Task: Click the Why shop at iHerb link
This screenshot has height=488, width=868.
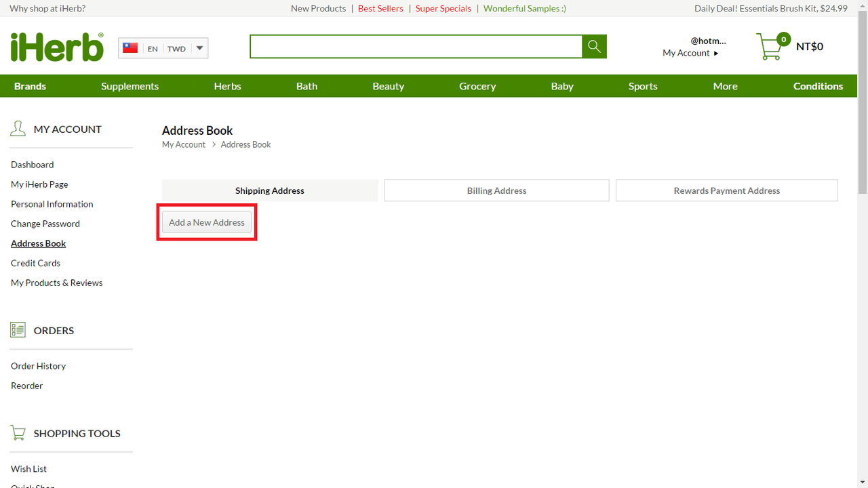Action: pyautogui.click(x=47, y=9)
